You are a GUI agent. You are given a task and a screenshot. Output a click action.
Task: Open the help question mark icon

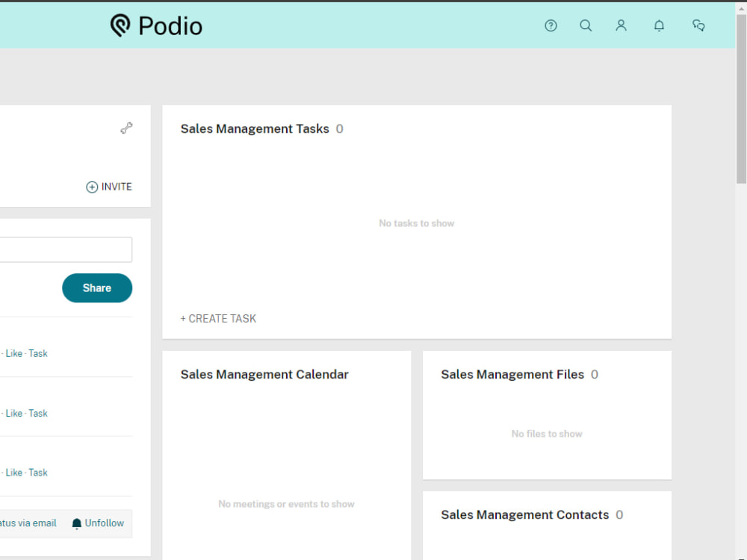pyautogui.click(x=551, y=25)
